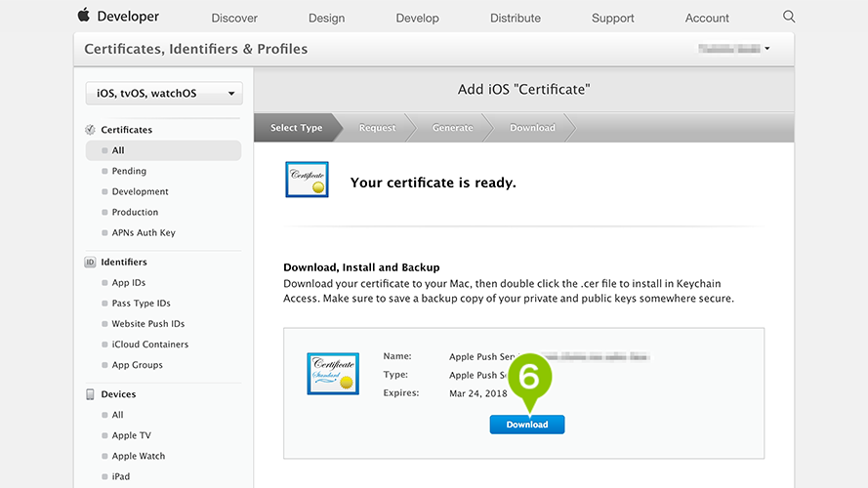Open App Groups

[138, 365]
